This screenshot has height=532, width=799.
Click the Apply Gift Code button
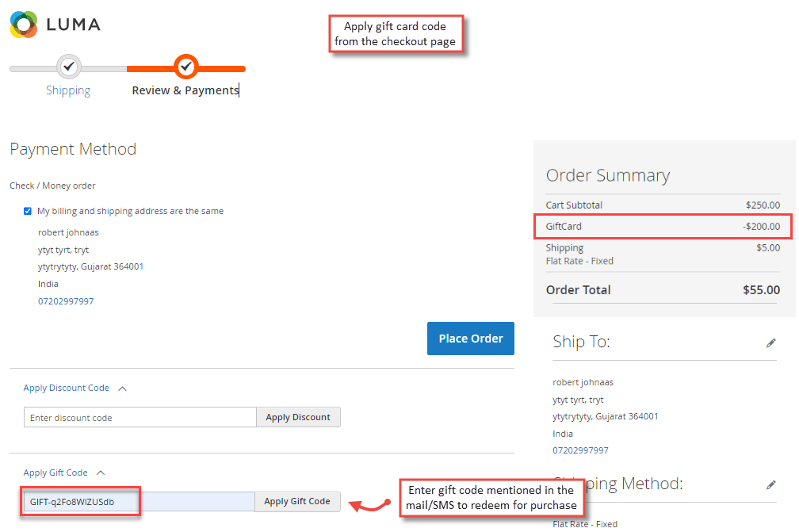[x=297, y=501]
